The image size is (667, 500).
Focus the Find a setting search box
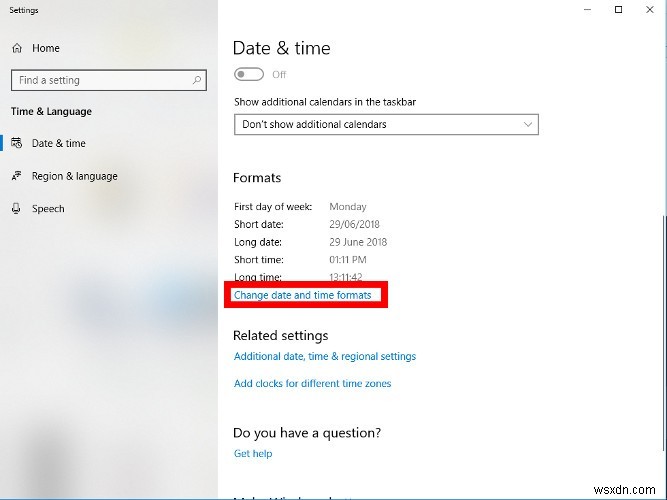[109, 80]
